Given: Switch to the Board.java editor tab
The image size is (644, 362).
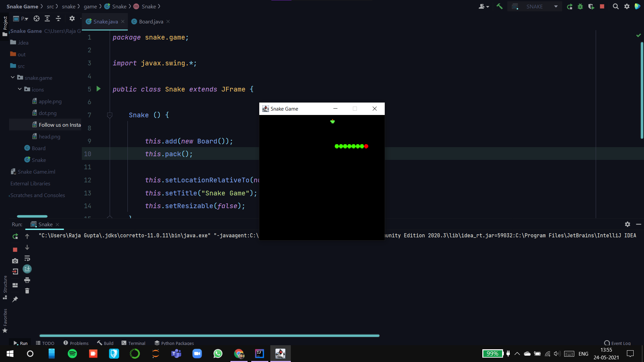Looking at the screenshot, I should 151,21.
